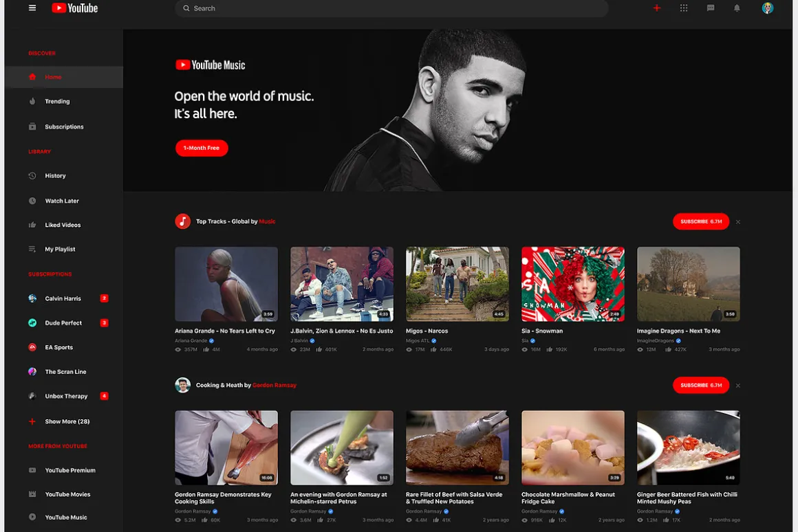798x532 pixels.
Task: Open the Chocolate Marshmallow Fridge Cake thumbnail
Action: pyautogui.click(x=573, y=448)
